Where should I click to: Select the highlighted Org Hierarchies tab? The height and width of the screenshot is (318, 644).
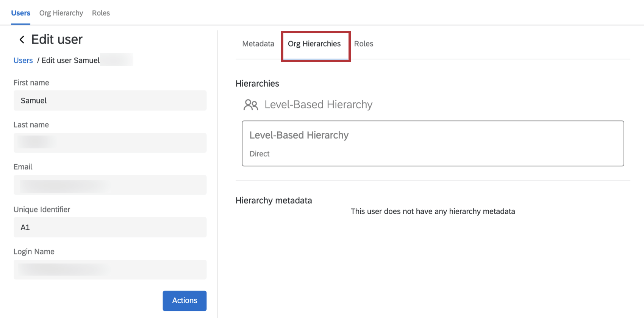[314, 44]
